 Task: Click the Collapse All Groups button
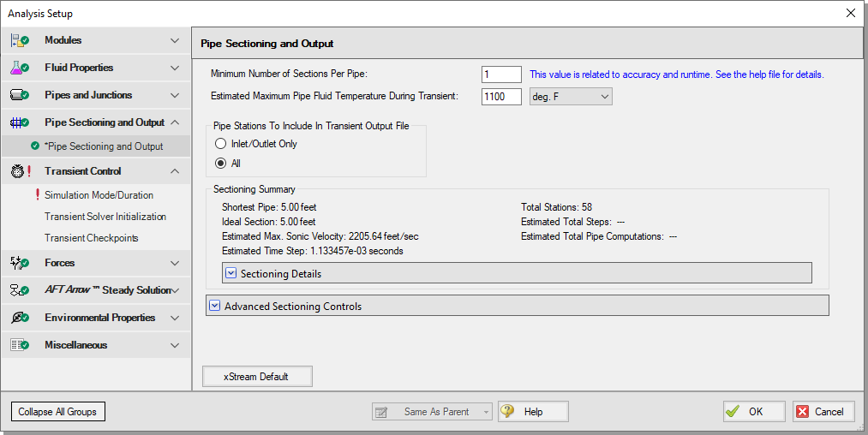tap(57, 412)
